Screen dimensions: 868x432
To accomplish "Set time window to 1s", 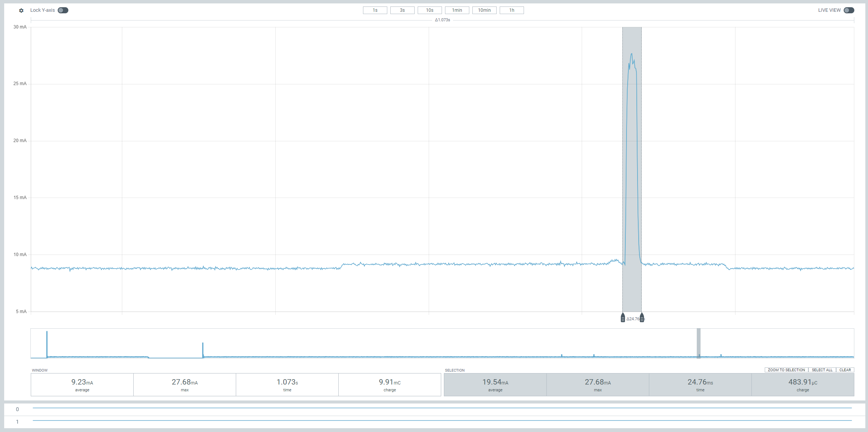I will point(375,10).
